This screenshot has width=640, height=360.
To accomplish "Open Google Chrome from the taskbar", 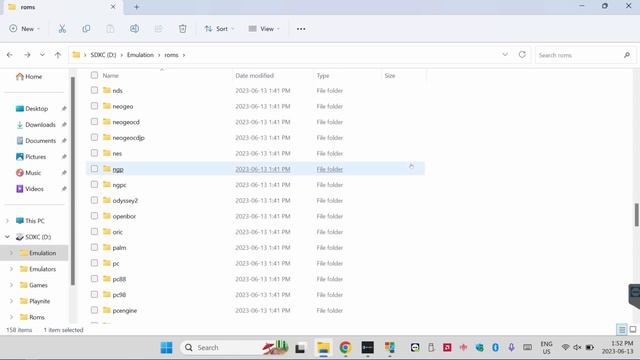I will (345, 347).
